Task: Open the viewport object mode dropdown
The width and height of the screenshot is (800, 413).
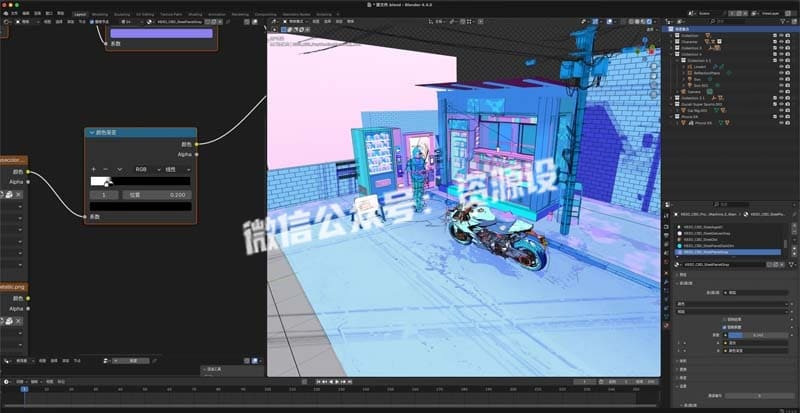Action: click(x=296, y=22)
